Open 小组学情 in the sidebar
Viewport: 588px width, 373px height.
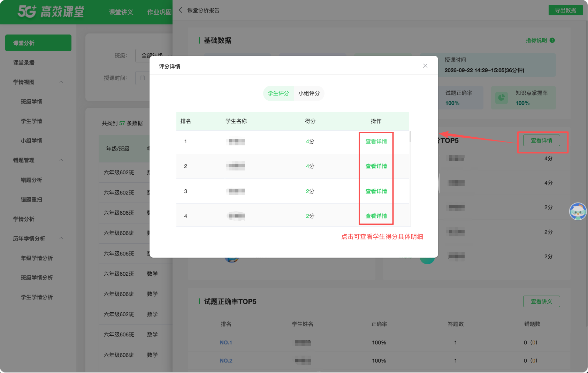(31, 141)
